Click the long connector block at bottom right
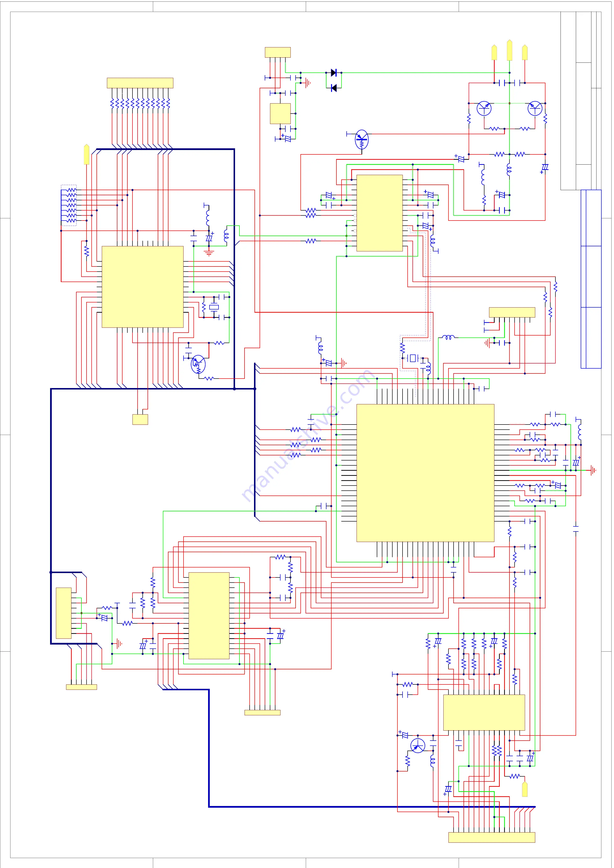614x868 pixels. (x=491, y=837)
